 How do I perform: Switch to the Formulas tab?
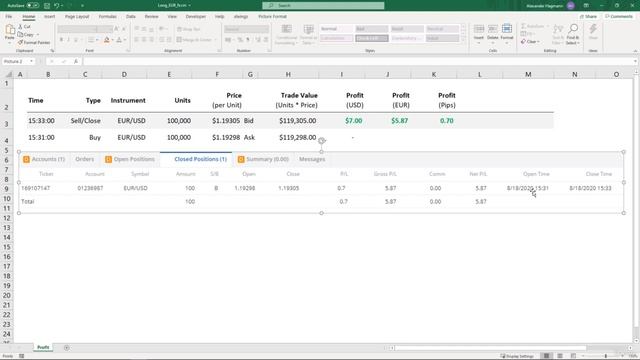(107, 17)
